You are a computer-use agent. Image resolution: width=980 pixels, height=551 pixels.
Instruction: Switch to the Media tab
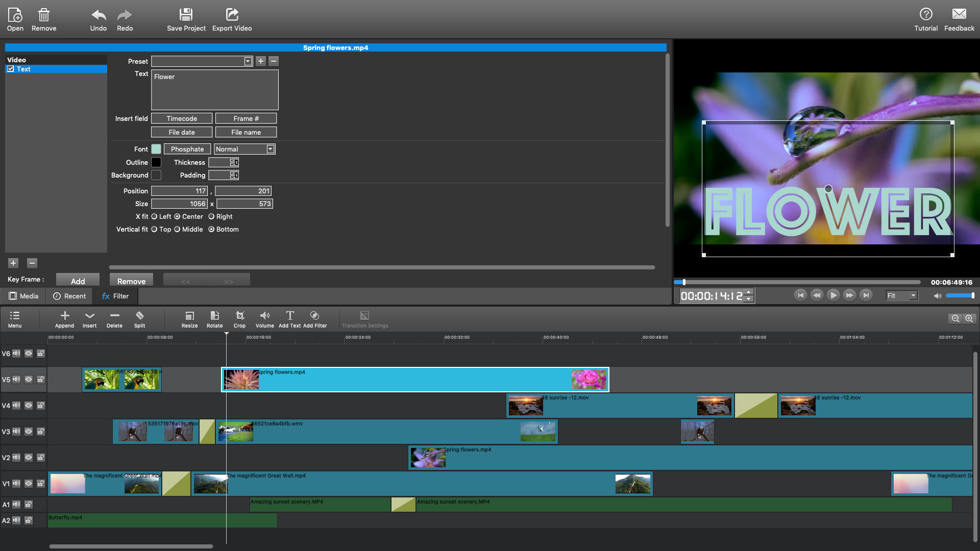24,295
